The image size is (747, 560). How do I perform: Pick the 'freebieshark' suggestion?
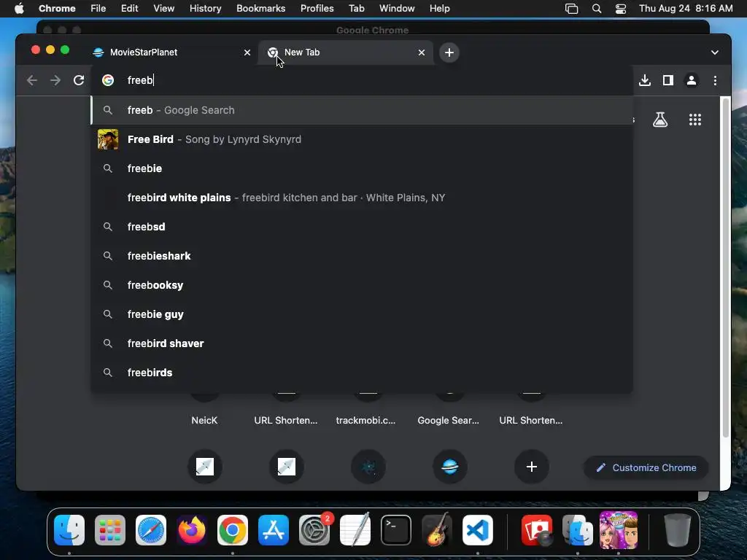point(362,256)
